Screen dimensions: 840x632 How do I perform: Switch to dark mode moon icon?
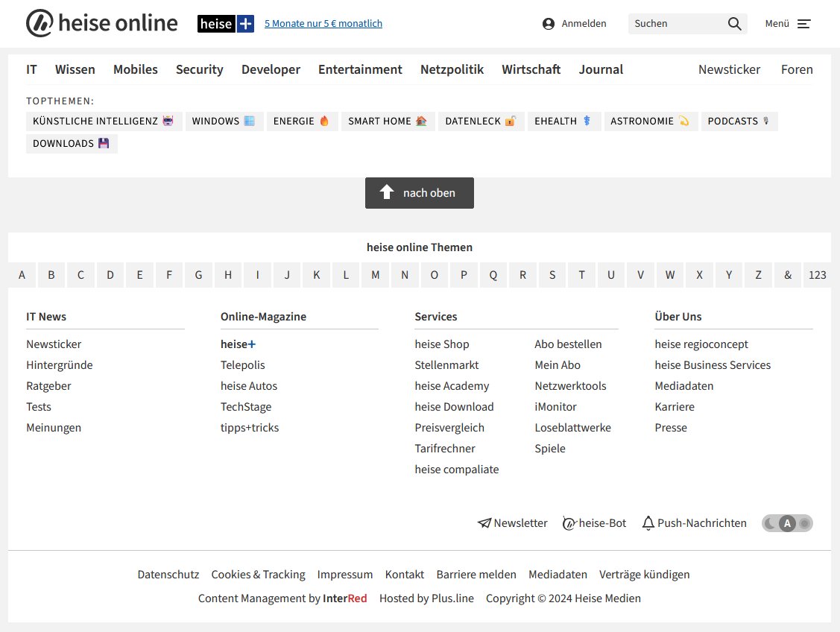click(770, 523)
